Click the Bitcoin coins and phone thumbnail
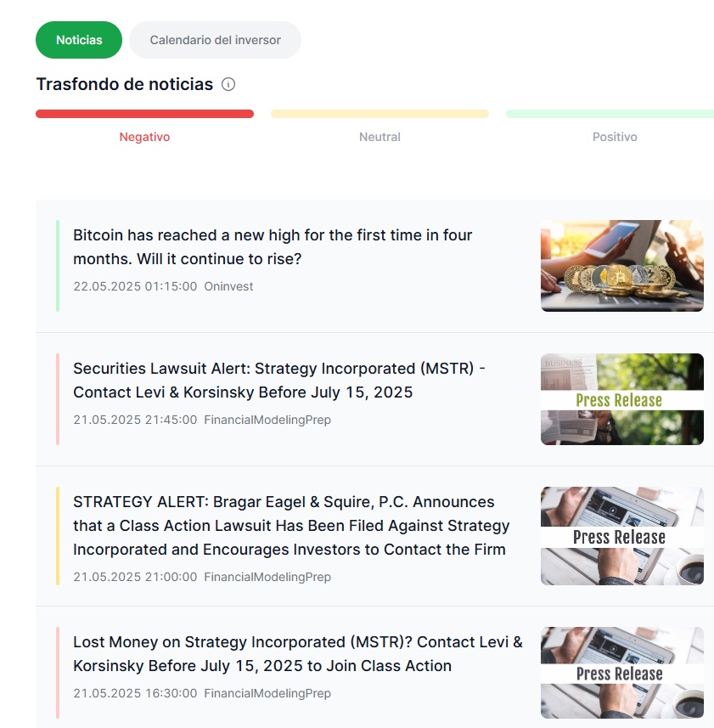This screenshot has height=728, width=714. pos(622,266)
